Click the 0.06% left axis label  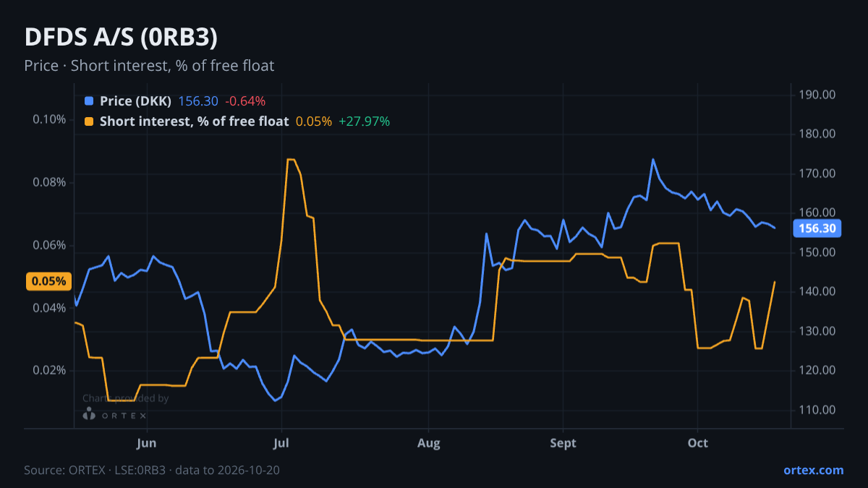49,245
